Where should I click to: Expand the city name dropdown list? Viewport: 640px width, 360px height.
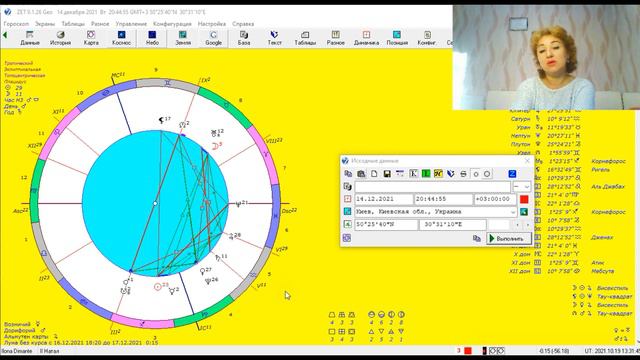513,212
